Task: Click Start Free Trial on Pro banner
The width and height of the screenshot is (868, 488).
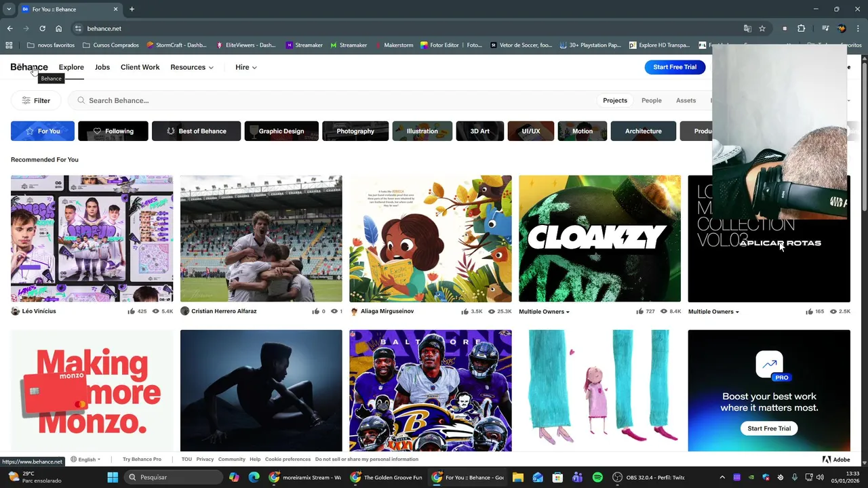Action: [769, 428]
